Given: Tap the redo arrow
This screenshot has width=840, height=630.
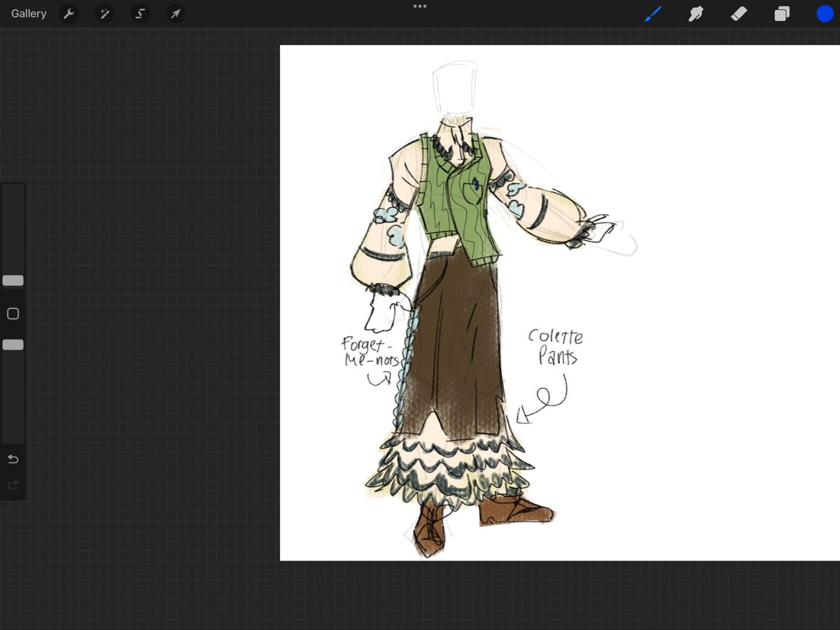Looking at the screenshot, I should (x=12, y=484).
